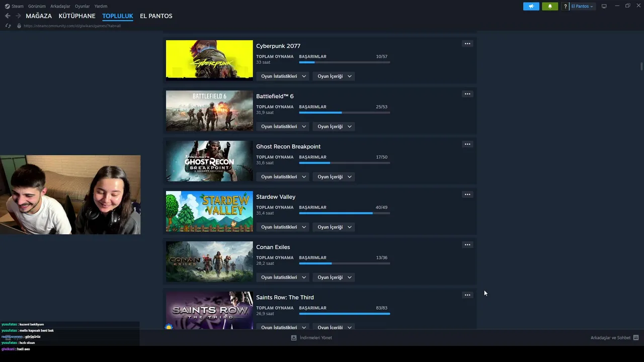Click the vertical scrollbar thumb at right

point(641,66)
